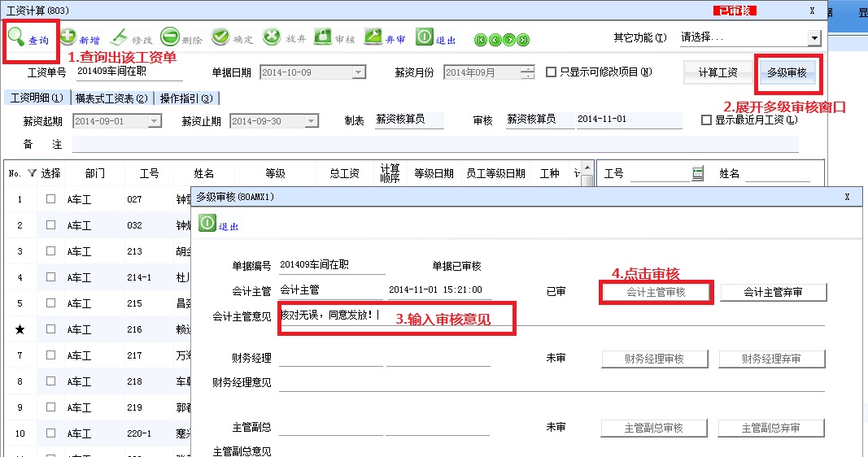Click the 工种 column header
This screenshot has height=457, width=868.
click(x=550, y=173)
